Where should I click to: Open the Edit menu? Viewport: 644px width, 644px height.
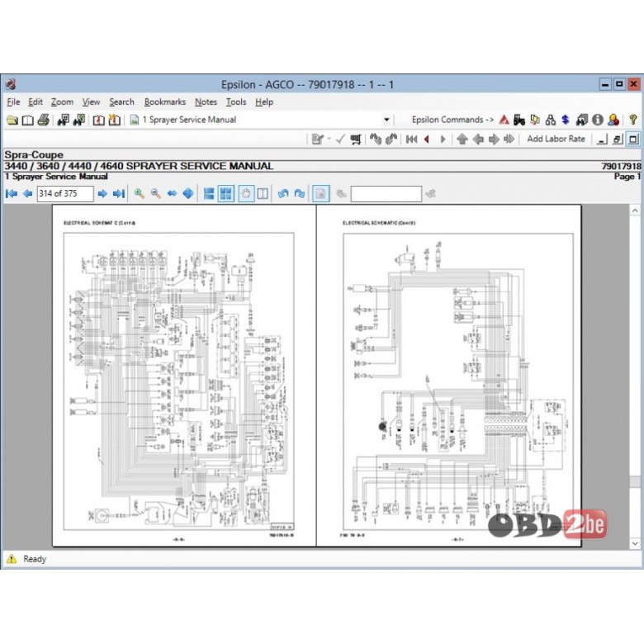pos(36,102)
